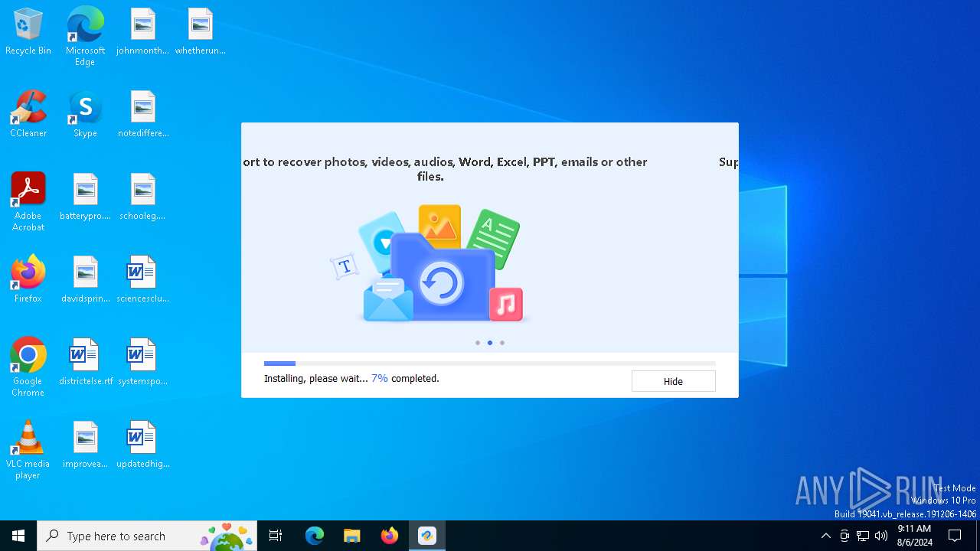
Task: Select the batterypro image file
Action: click(85, 197)
